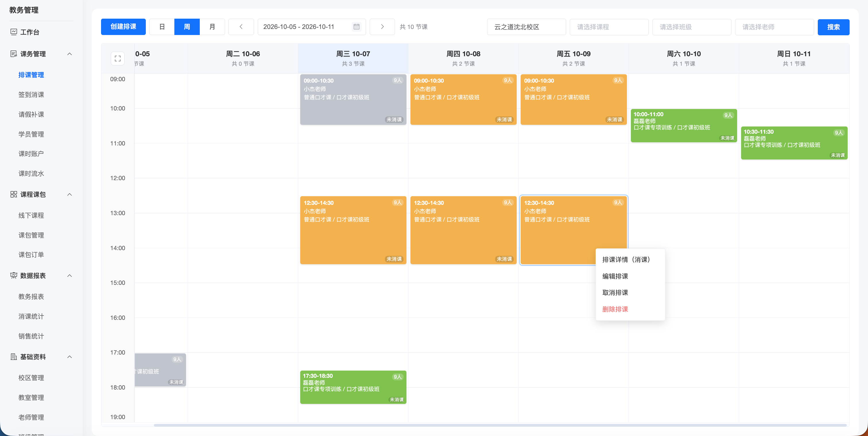Click the horizontal scrollbar below the calendar

(x=500, y=425)
